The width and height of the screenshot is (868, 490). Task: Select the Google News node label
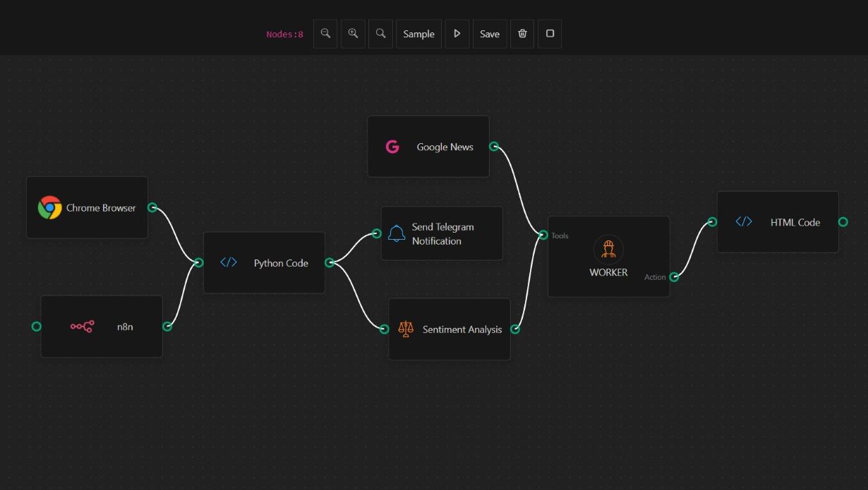[x=445, y=147]
